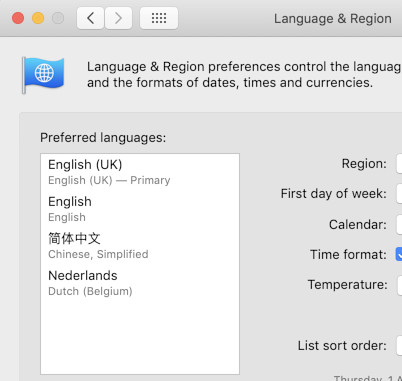
Task: Go forward with the right chevron button
Action: tap(118, 18)
